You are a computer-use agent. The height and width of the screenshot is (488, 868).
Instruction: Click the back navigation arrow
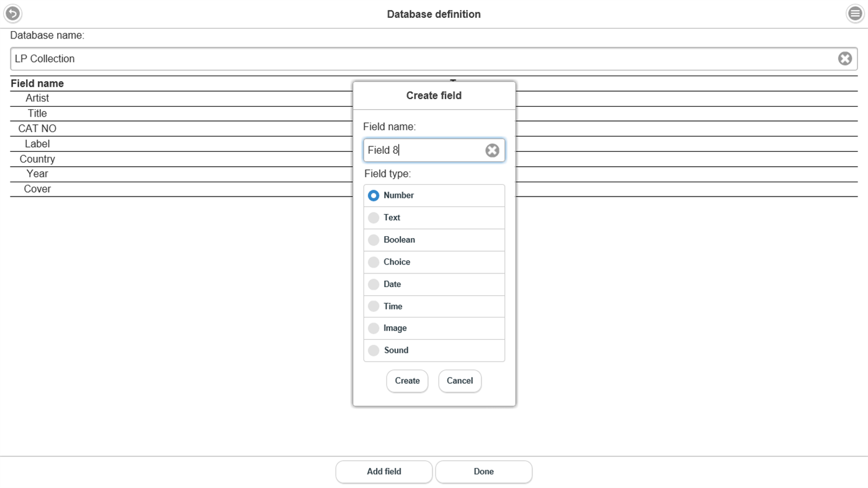pyautogui.click(x=12, y=13)
